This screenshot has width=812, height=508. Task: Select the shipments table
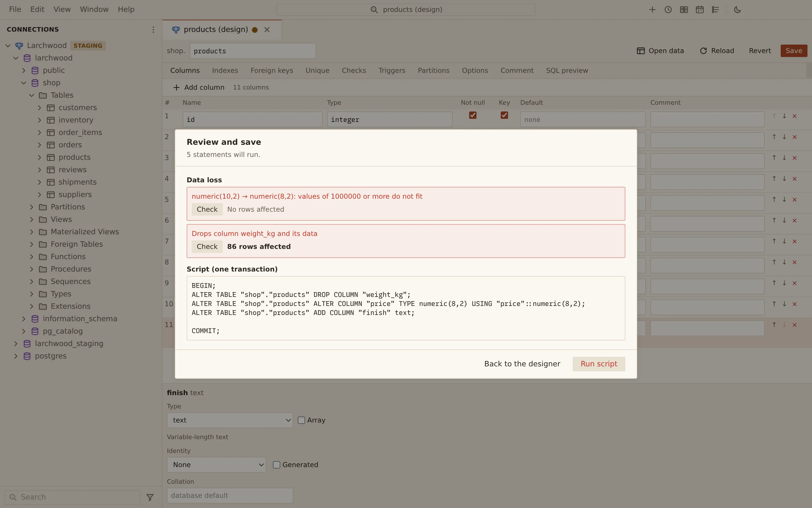[x=78, y=182]
